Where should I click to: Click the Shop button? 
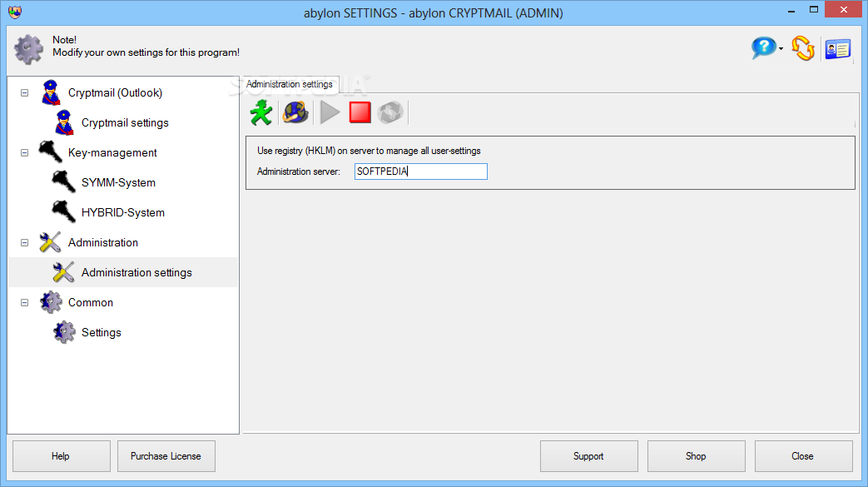pyautogui.click(x=696, y=456)
